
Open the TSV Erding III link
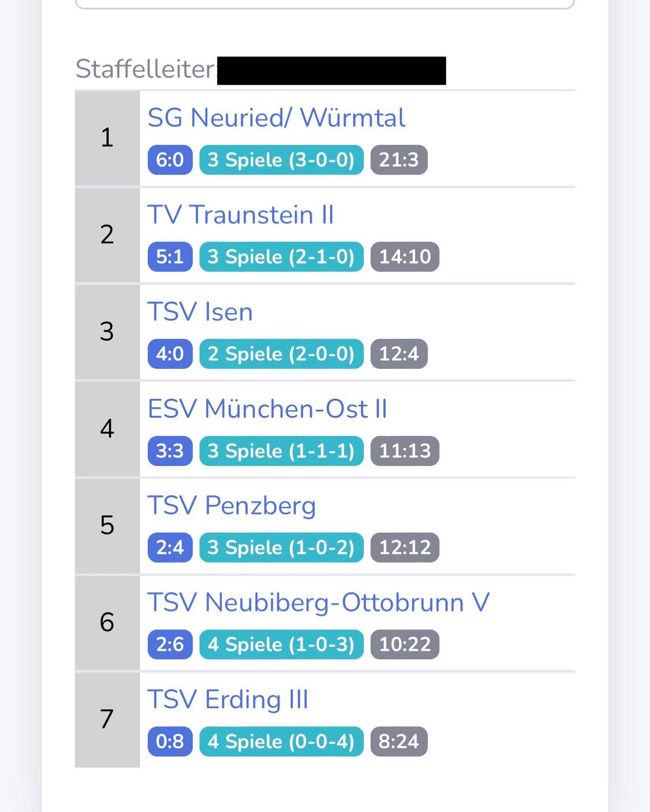[x=228, y=700]
